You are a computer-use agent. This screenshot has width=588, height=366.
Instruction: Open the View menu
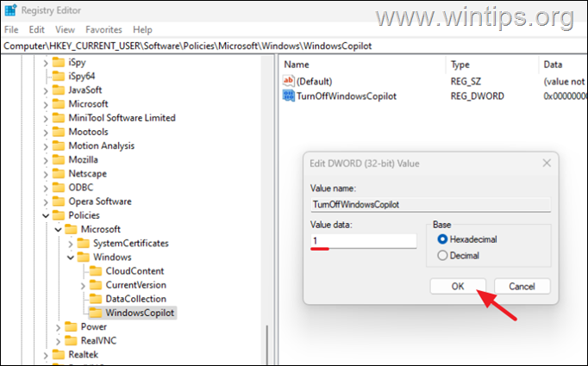pos(65,29)
